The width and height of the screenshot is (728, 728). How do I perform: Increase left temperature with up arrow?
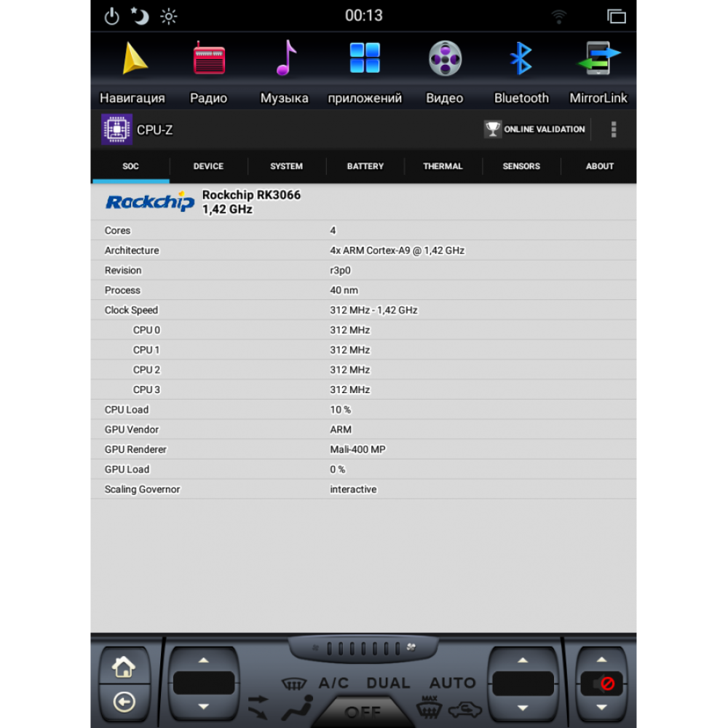(x=203, y=660)
